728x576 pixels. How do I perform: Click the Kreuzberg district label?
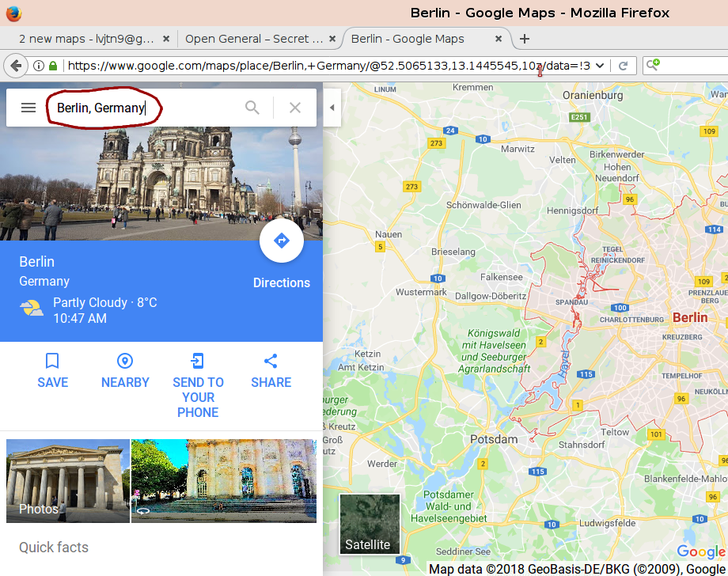(682, 337)
